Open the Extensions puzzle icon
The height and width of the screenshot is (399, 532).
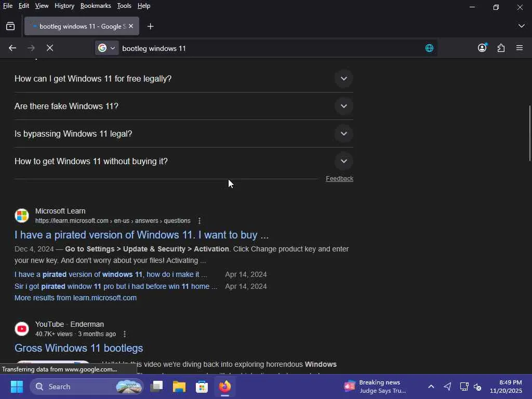(501, 48)
